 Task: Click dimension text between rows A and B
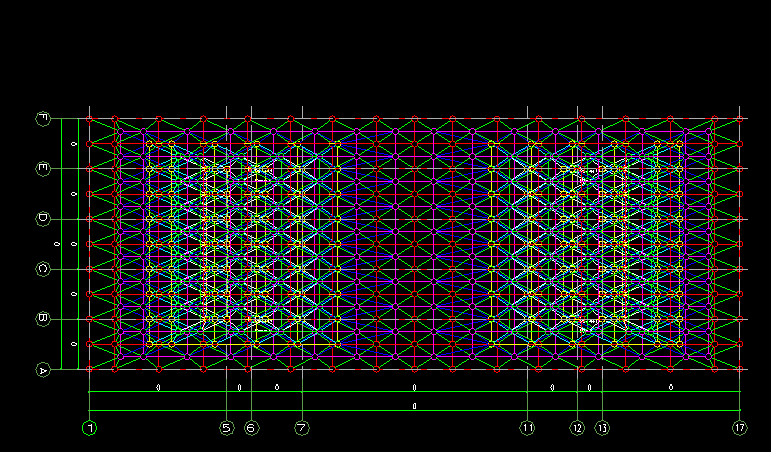[x=75, y=345]
